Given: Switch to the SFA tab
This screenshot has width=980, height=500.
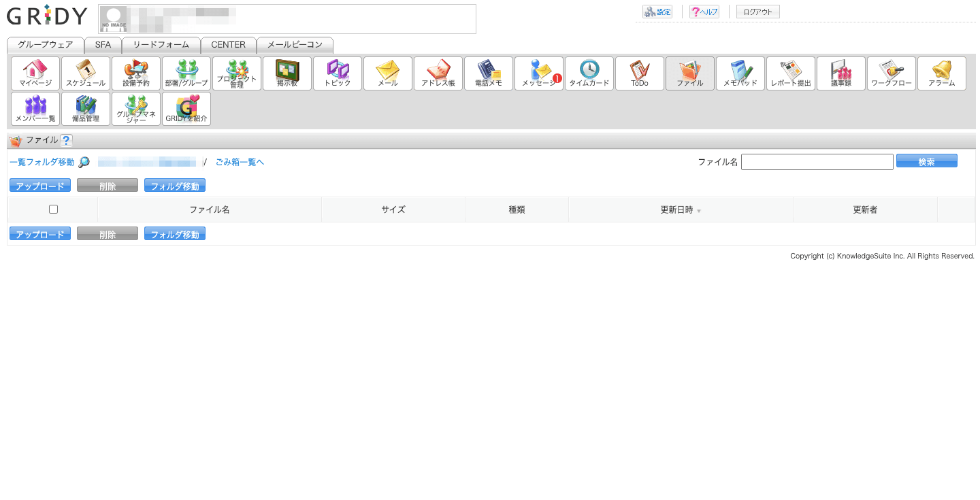Looking at the screenshot, I should (x=103, y=45).
